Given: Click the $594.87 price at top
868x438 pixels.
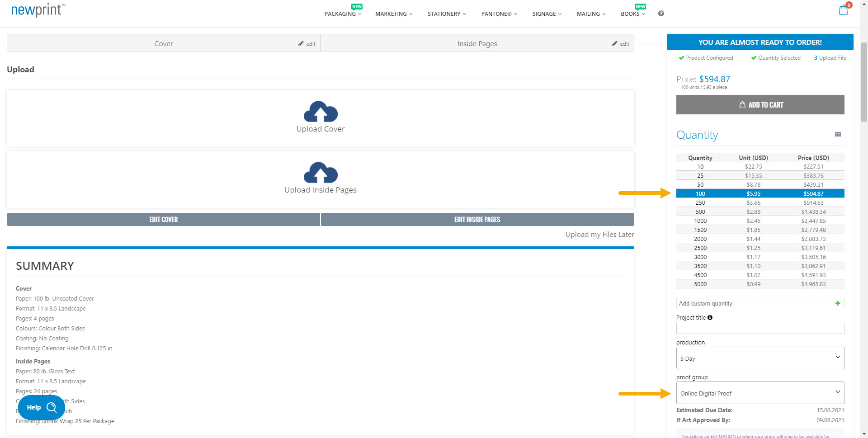Looking at the screenshot, I should point(714,79).
